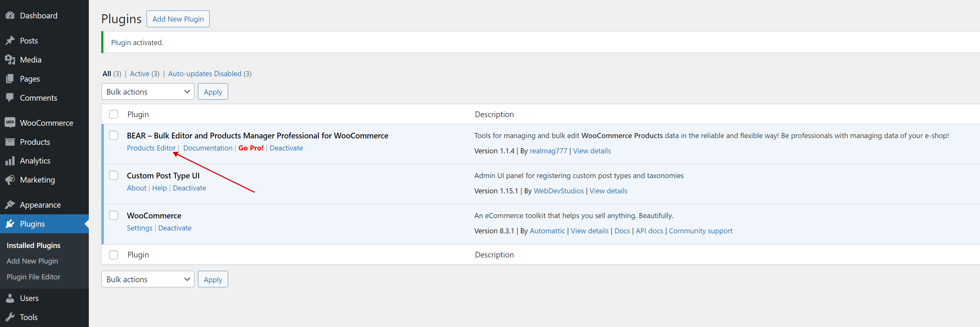Check the WooCommerce plugin checkbox

pos(113,215)
